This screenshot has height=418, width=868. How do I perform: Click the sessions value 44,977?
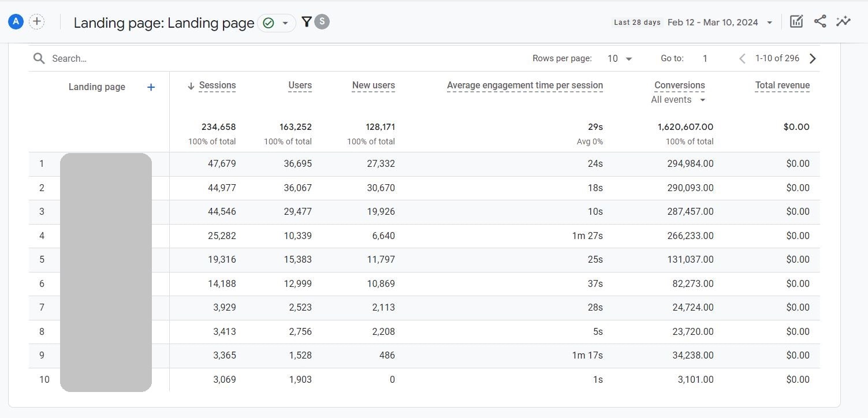[222, 188]
